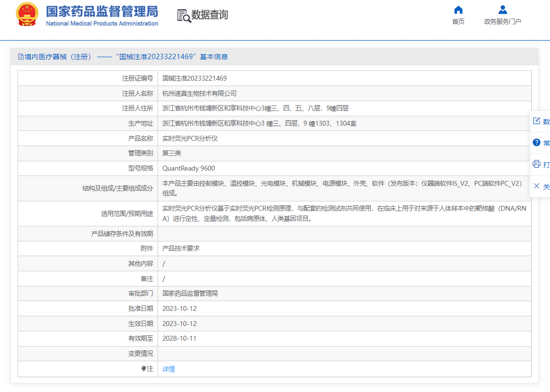Screen dimensions: 550x392
Task: Open the 数据纠错 edit icon in the sidebar
Action: coord(536,121)
